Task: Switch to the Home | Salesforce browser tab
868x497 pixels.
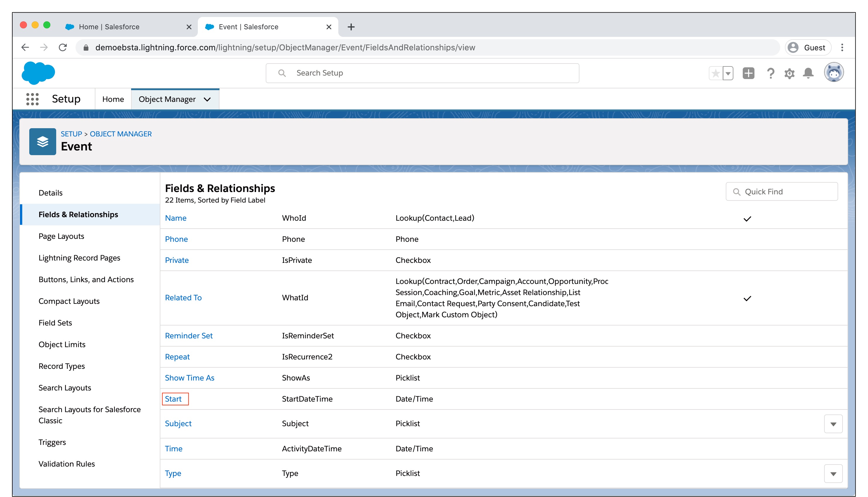Action: coord(109,27)
